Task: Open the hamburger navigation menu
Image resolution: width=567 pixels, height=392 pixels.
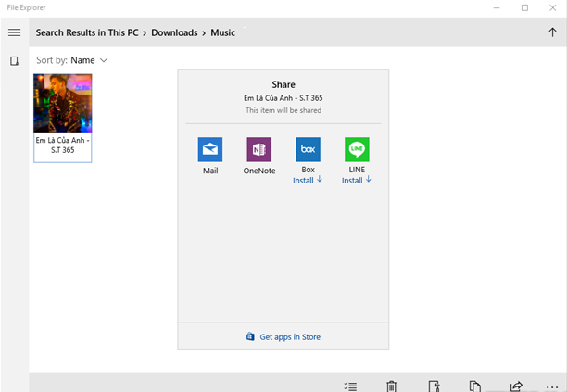Action: click(x=14, y=32)
